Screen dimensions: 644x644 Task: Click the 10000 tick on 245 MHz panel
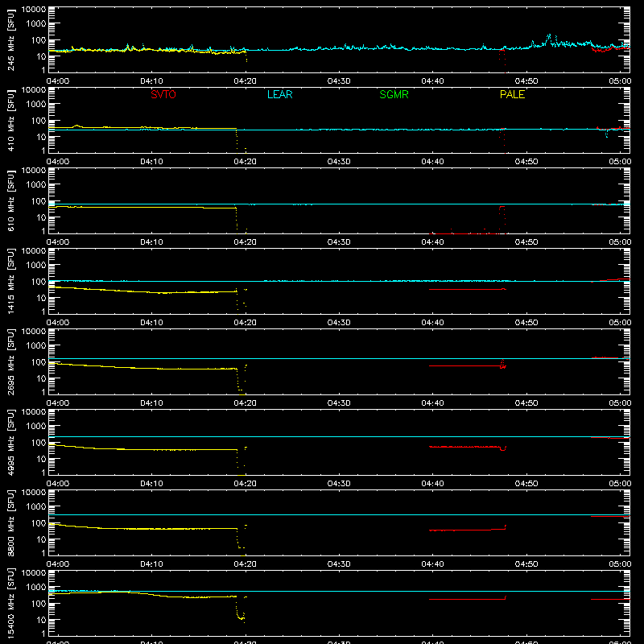(34, 10)
